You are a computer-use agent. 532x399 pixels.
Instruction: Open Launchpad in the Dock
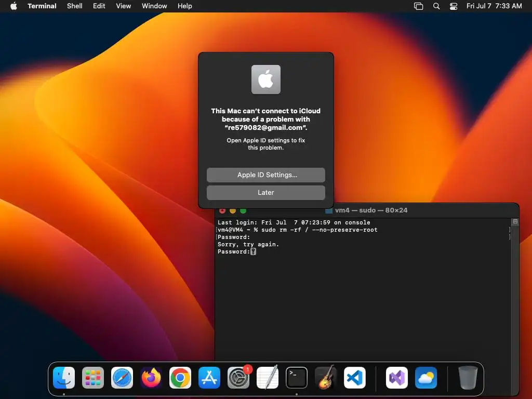(93, 378)
